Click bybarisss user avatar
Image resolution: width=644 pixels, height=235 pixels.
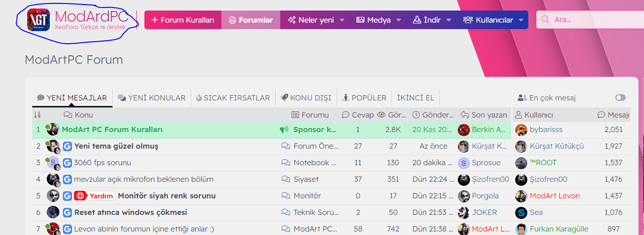pos(521,130)
